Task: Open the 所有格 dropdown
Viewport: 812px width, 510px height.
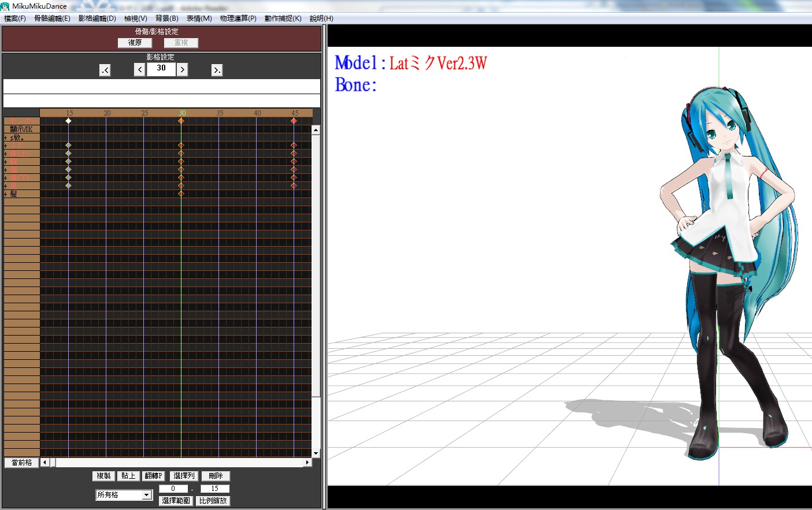Action: pyautogui.click(x=124, y=495)
